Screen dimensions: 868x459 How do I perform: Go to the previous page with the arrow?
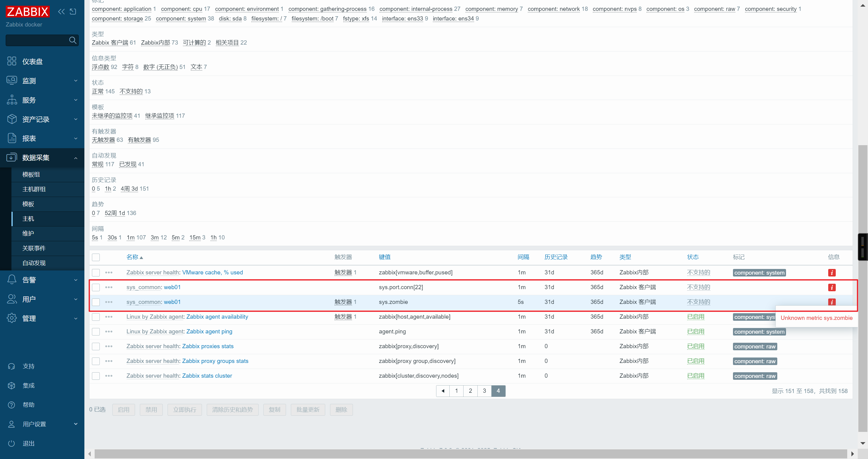(x=443, y=391)
